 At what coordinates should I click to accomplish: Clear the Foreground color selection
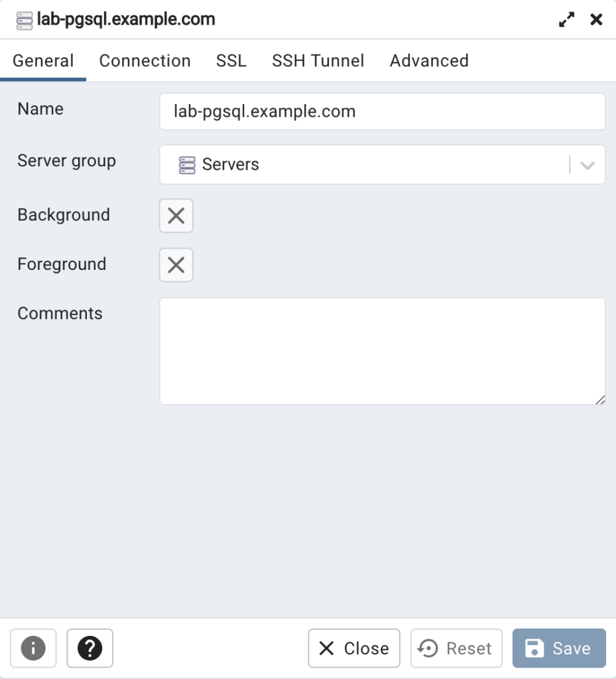pos(176,265)
